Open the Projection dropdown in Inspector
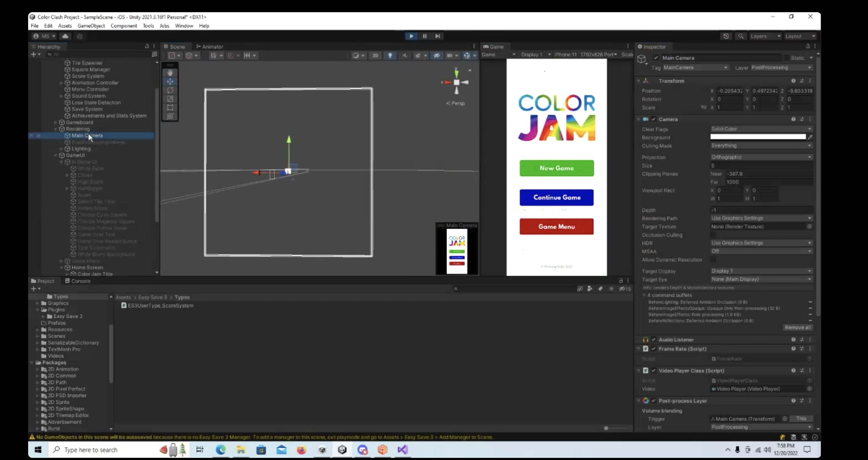 pyautogui.click(x=761, y=157)
